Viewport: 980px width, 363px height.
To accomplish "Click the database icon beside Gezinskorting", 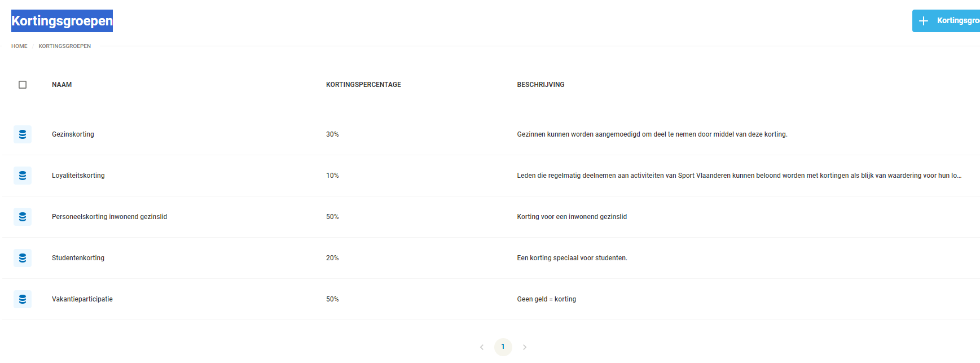I will [x=23, y=134].
